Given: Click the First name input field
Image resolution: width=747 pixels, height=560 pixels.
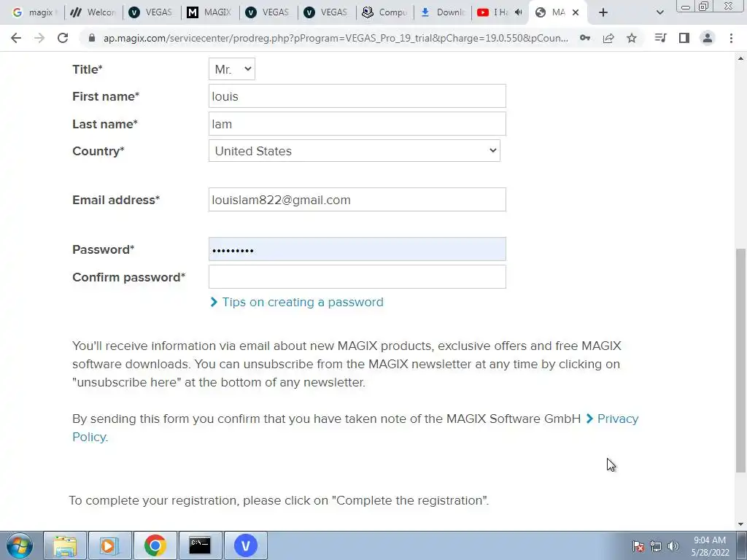Looking at the screenshot, I should point(357,96).
